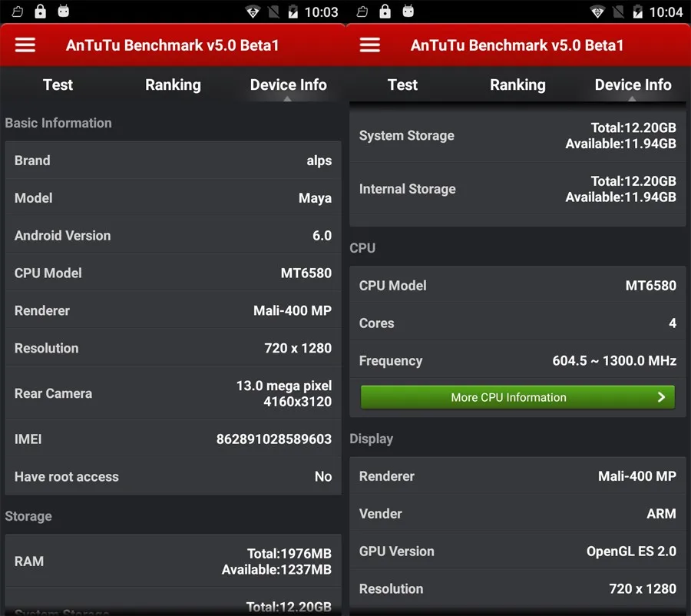Tap MT6580 under CPU section
This screenshot has height=616, width=691.
[x=651, y=285]
